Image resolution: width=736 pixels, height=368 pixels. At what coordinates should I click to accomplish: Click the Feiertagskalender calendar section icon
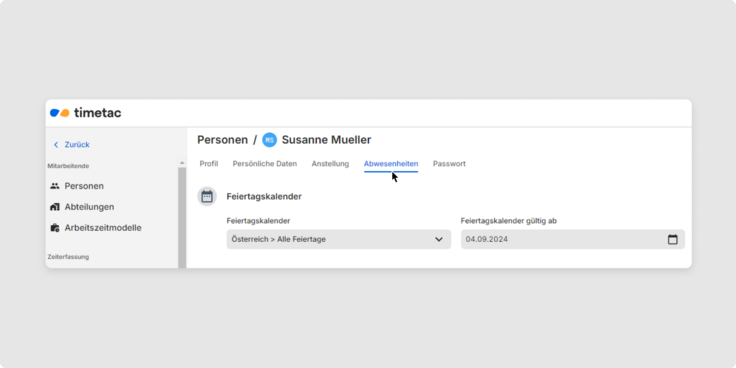(207, 196)
